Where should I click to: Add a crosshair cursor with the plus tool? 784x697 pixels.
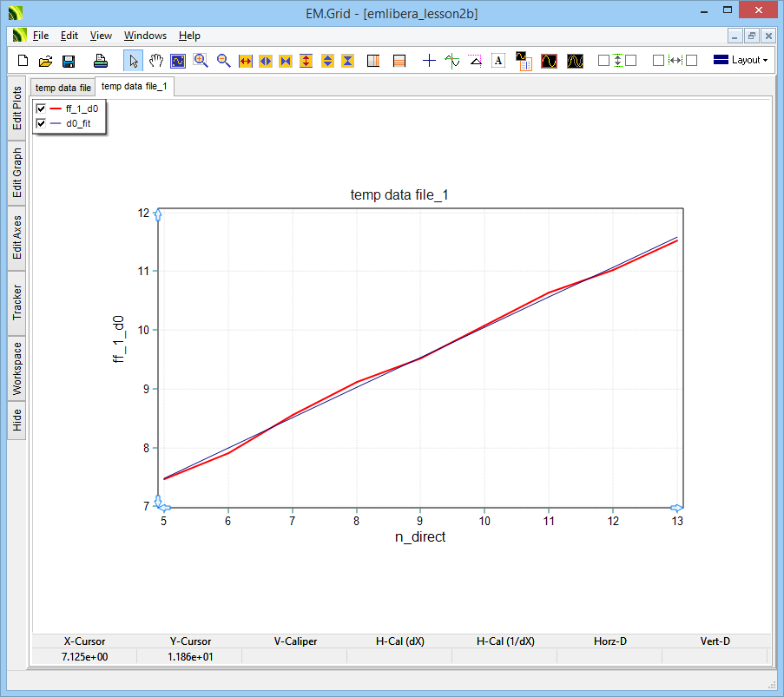[429, 61]
